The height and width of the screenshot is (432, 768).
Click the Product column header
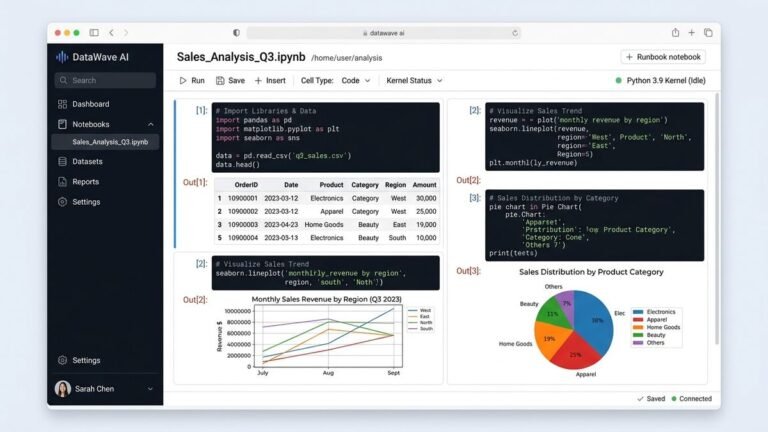[331, 185]
